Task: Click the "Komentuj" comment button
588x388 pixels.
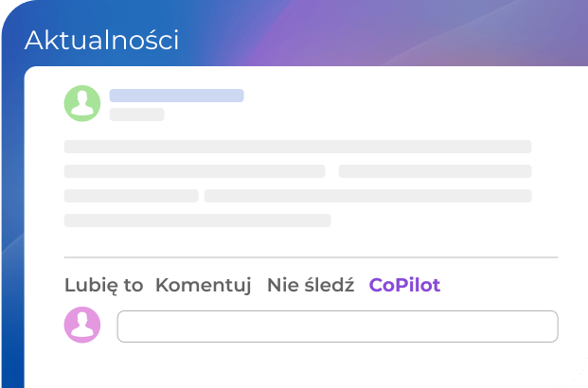Action: (x=204, y=285)
